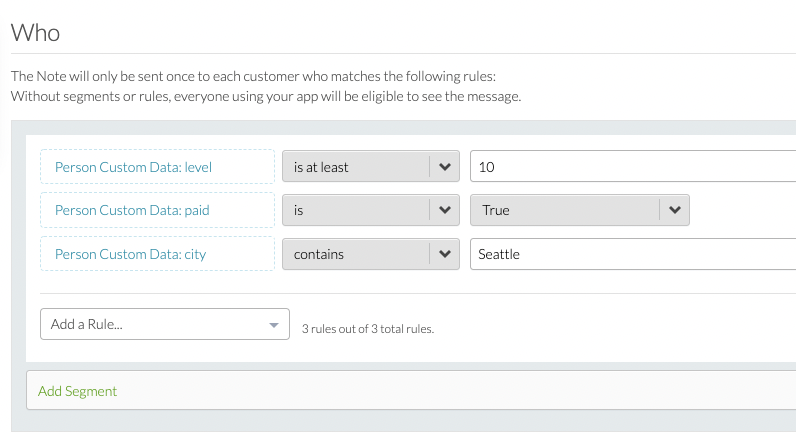This screenshot has height=434, width=796.
Task: Click the '3 rules out of 3' text
Action: [367, 329]
